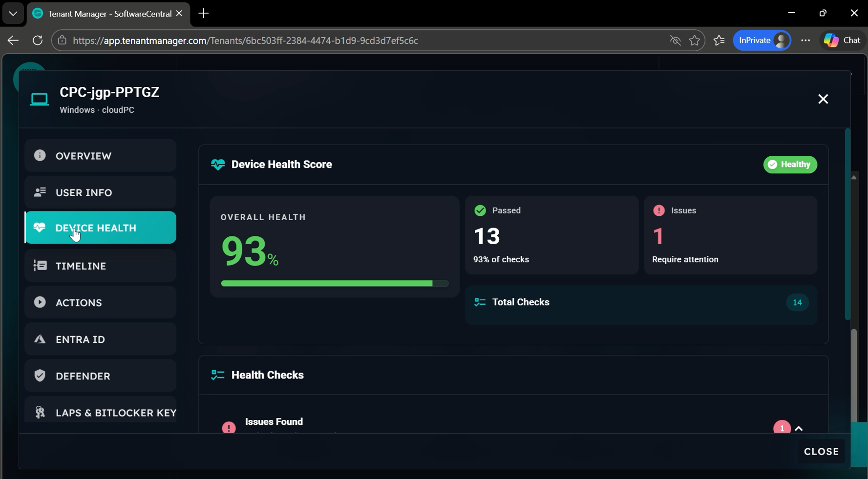This screenshot has width=868, height=479.
Task: Click the LAPS & BitLocker key icon
Action: pyautogui.click(x=40, y=412)
